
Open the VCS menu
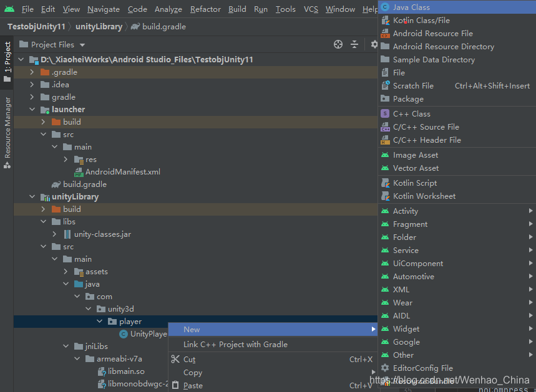tap(311, 9)
